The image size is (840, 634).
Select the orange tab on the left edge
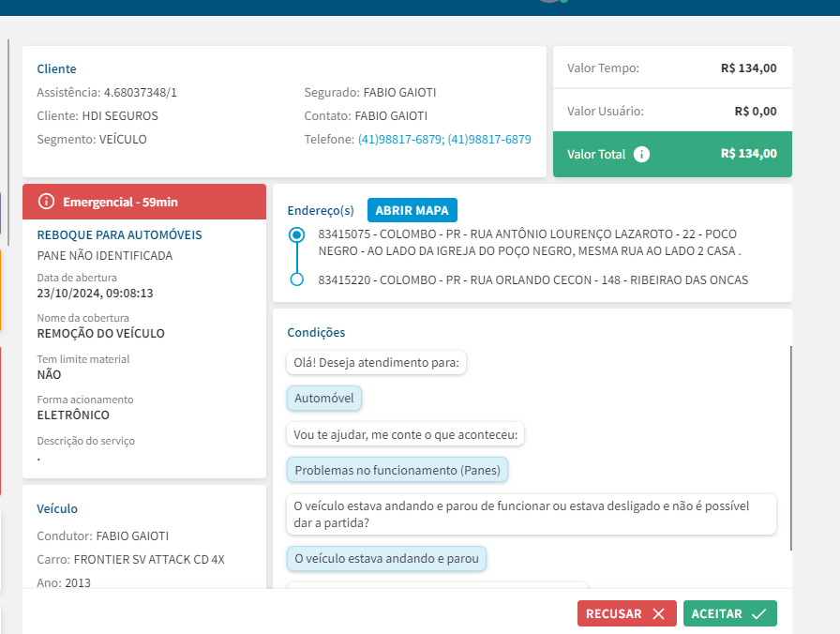point(1,291)
